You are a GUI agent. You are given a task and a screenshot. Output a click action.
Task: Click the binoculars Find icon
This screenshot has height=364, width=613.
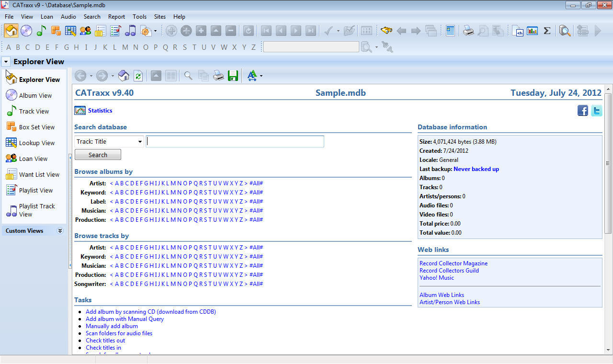pos(386,31)
